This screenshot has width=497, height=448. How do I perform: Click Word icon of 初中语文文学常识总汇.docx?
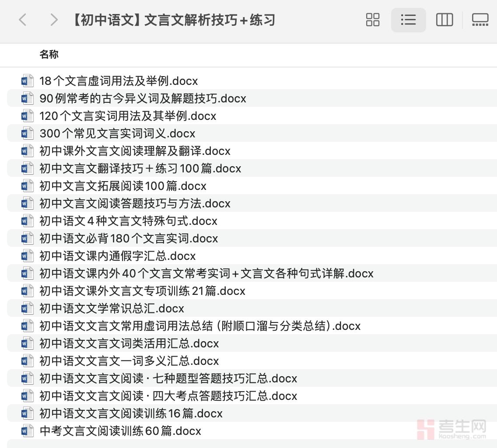28,308
